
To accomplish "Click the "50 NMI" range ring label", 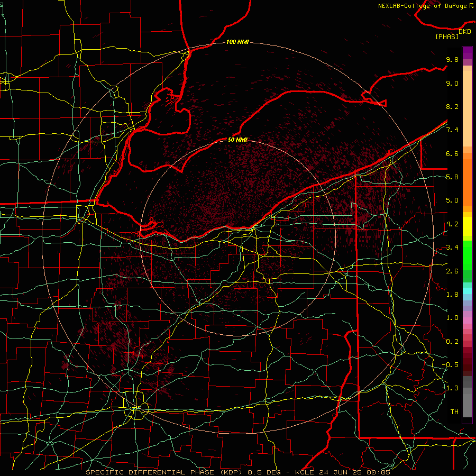I will [237, 140].
